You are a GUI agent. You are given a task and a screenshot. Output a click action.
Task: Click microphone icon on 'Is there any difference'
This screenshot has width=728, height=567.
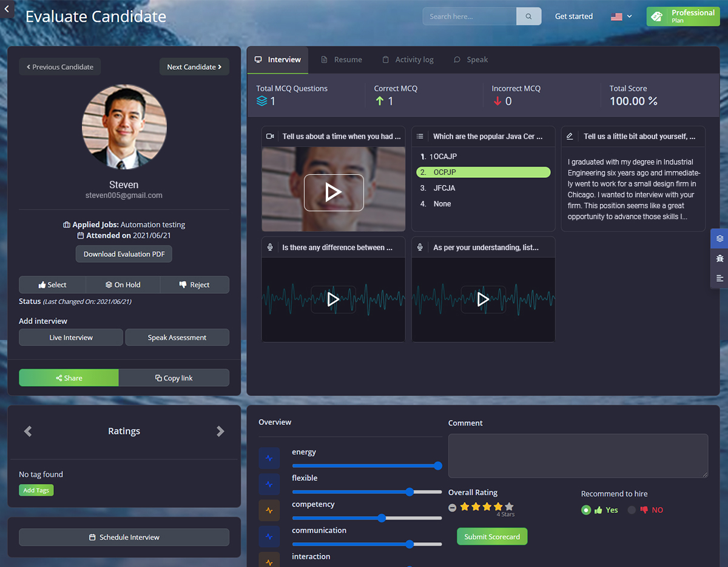[271, 248]
